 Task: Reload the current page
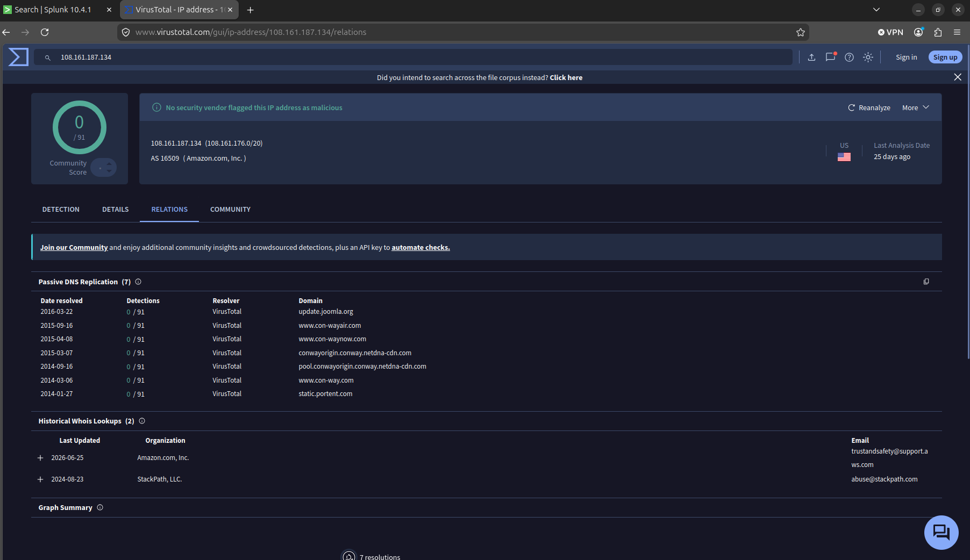(x=45, y=32)
